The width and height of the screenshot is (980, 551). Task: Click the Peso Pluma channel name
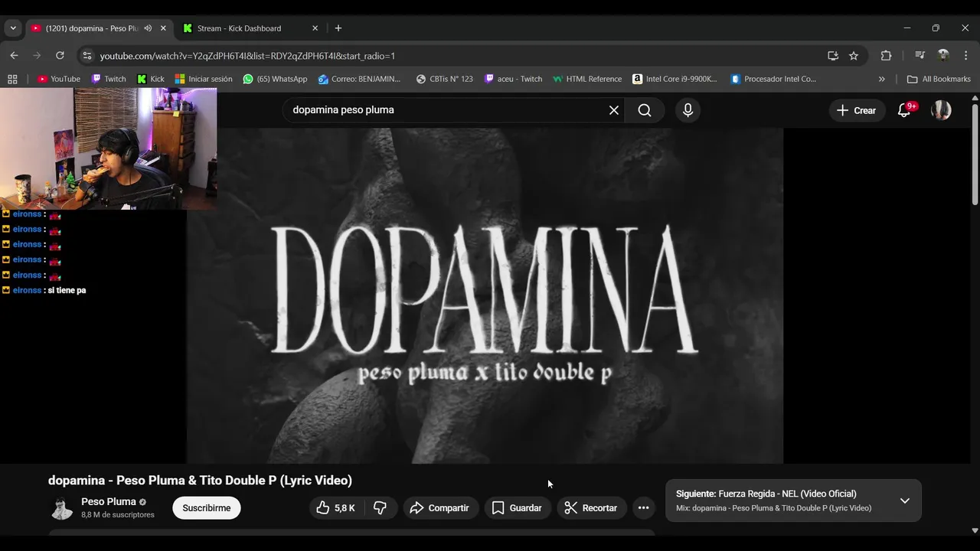[109, 502]
